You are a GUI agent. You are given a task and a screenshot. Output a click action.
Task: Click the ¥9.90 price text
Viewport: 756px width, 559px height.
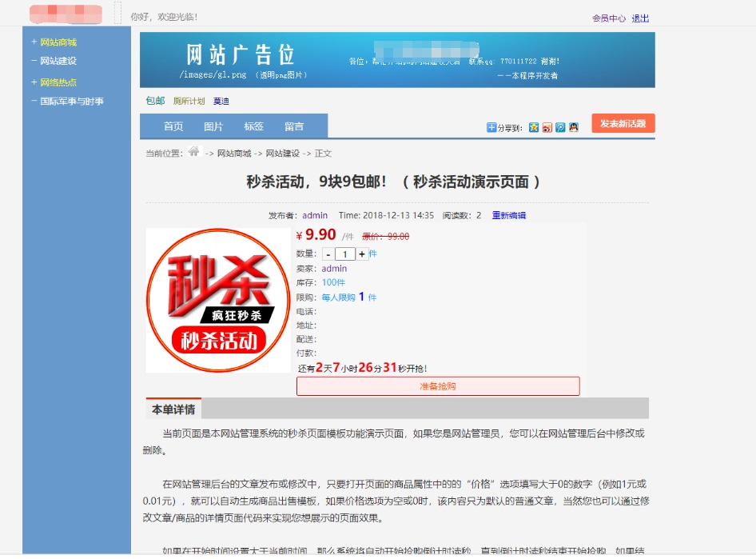(x=316, y=235)
